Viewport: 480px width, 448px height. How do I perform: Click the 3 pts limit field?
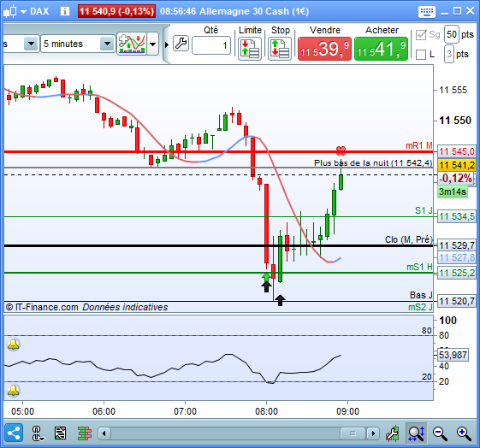pyautogui.click(x=449, y=54)
